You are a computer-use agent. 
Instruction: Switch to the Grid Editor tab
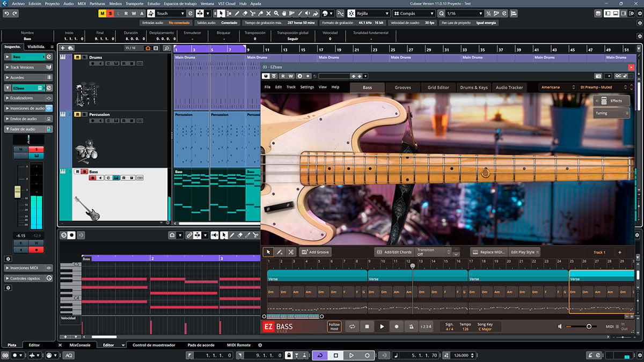tap(438, 87)
